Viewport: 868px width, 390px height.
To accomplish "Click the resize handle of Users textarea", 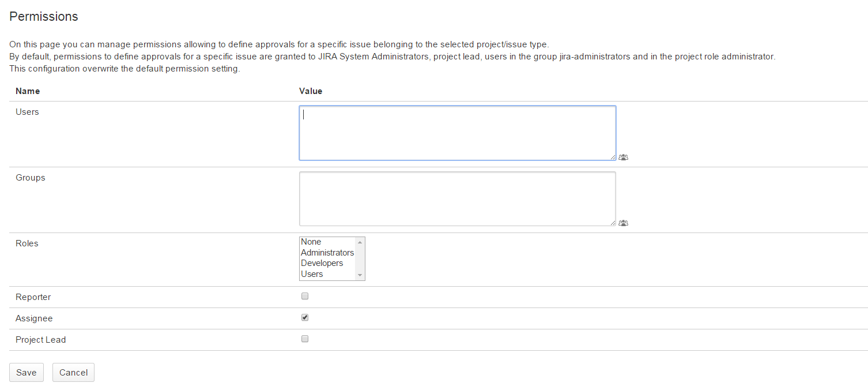I will 613,157.
